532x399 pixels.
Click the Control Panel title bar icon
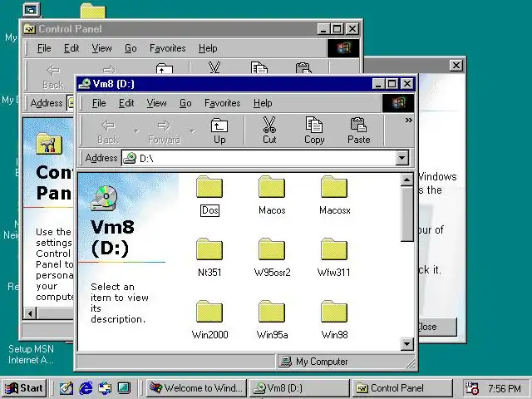[x=30, y=29]
